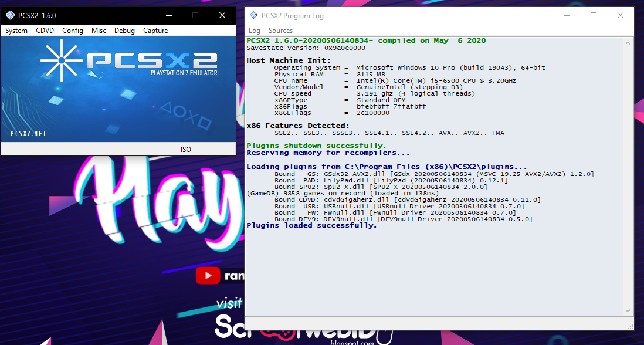Close the PCSX2 Program Log window
Viewport: 644px width, 345px height.
click(x=621, y=16)
